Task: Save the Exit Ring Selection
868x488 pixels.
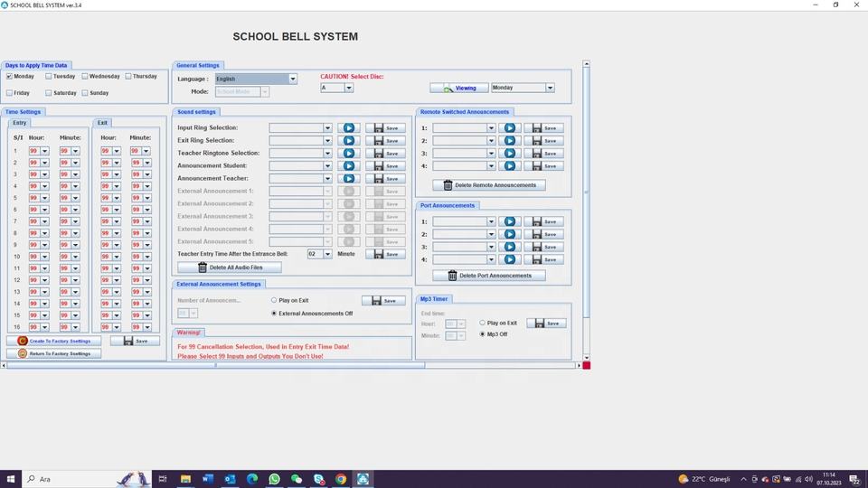Action: tap(385, 141)
